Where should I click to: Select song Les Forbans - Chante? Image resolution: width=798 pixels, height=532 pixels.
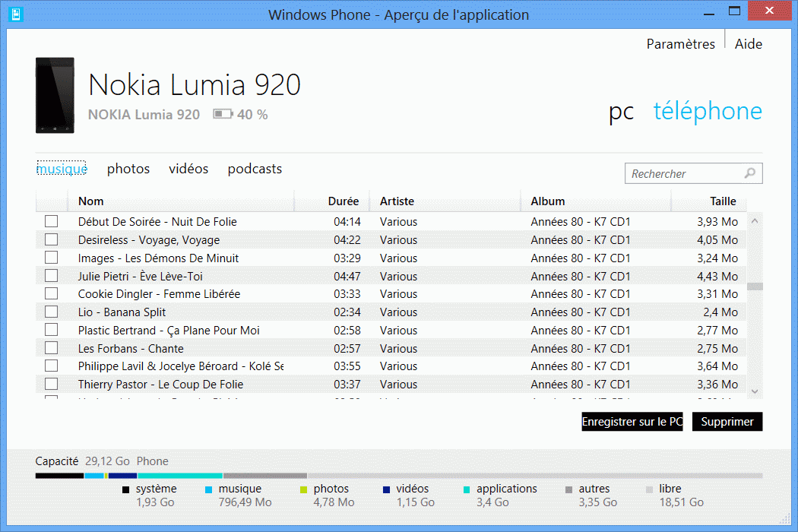click(x=131, y=349)
